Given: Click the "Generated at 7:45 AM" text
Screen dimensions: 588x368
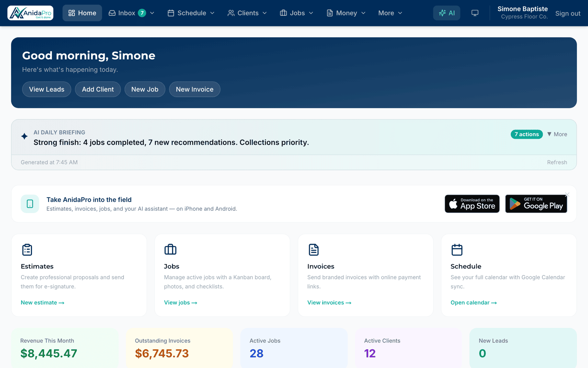Looking at the screenshot, I should (49, 162).
